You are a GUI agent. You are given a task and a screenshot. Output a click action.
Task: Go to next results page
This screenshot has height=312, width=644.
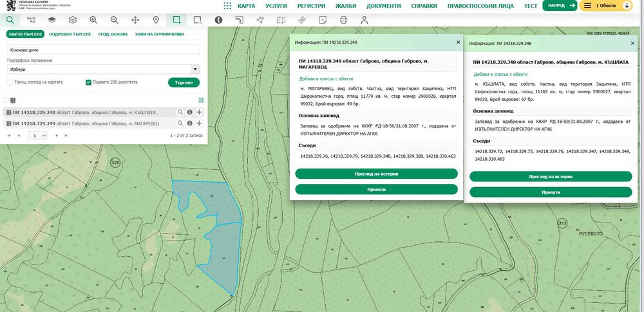tap(57, 136)
